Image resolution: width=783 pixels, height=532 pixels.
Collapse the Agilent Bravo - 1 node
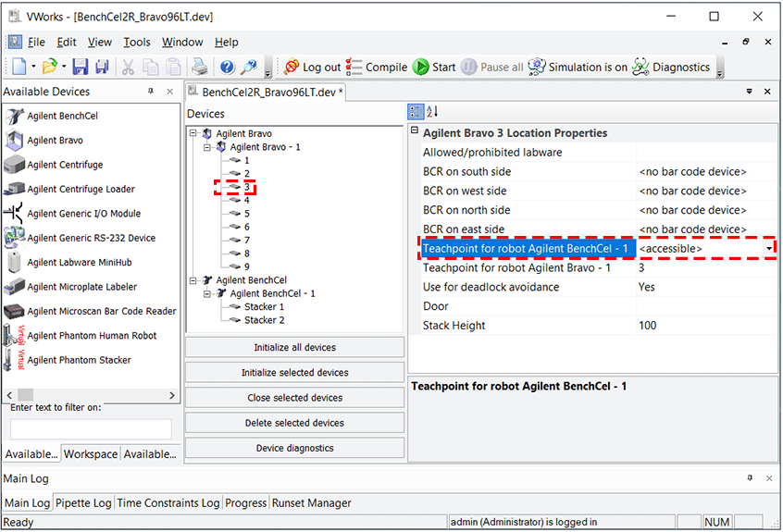pyautogui.click(x=207, y=147)
